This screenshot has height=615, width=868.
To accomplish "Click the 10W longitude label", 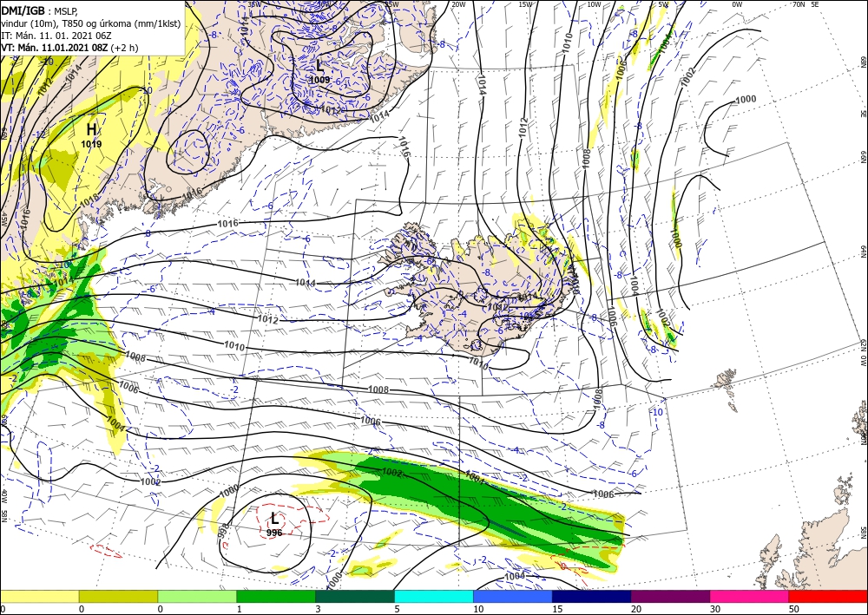I will coord(594,4).
